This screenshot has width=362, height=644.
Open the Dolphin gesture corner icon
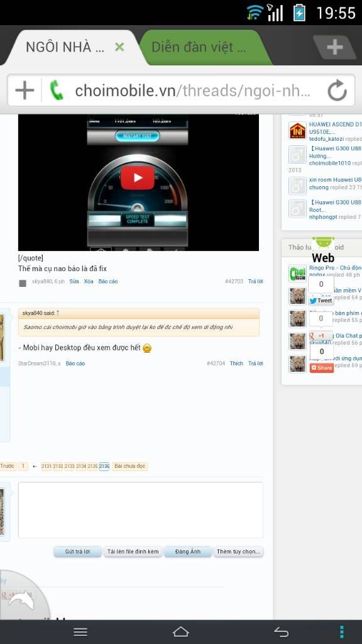(21, 600)
